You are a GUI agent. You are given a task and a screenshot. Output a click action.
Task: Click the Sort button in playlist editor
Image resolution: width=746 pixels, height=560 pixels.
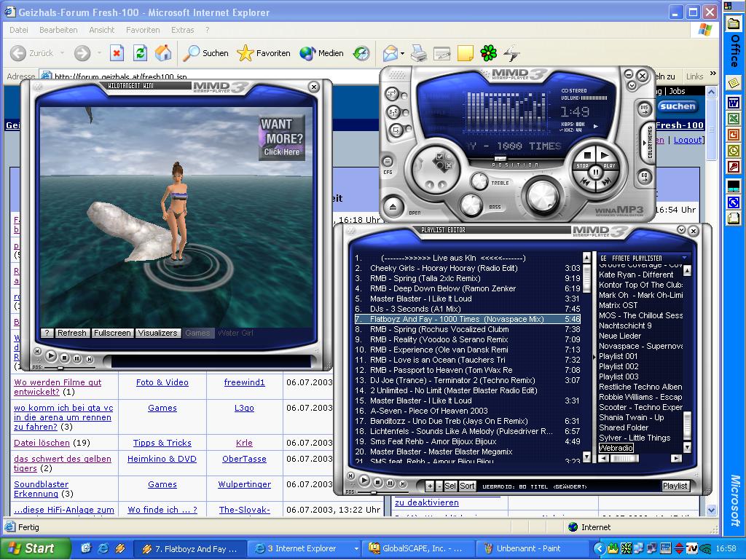click(x=467, y=486)
